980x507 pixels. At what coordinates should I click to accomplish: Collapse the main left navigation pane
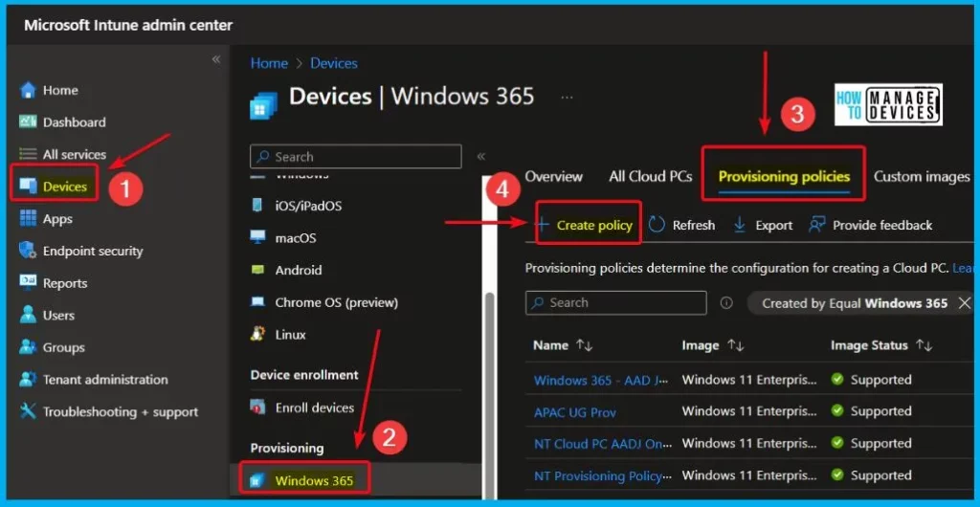coord(215,59)
